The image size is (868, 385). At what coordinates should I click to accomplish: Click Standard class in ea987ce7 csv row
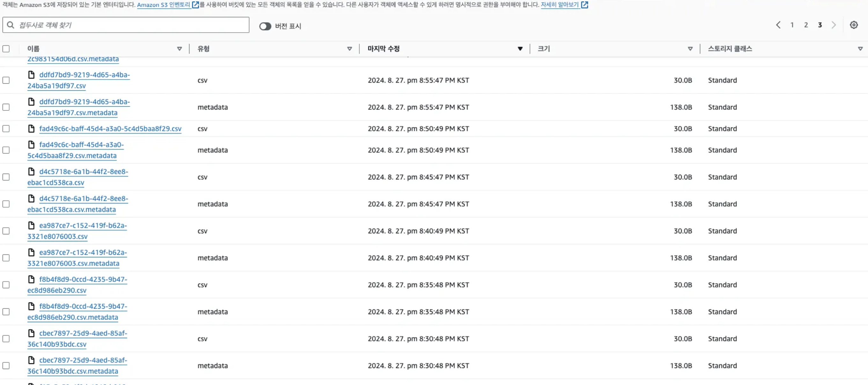click(x=722, y=231)
